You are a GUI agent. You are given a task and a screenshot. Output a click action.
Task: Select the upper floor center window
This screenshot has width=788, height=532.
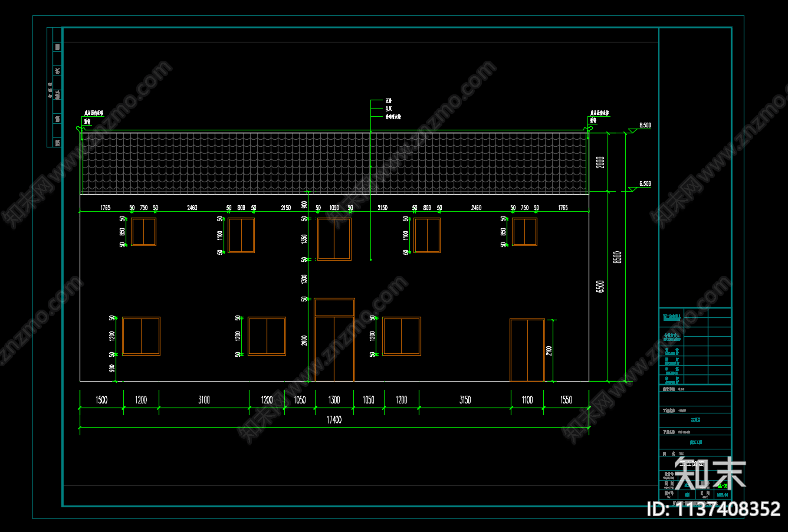[x=334, y=239]
